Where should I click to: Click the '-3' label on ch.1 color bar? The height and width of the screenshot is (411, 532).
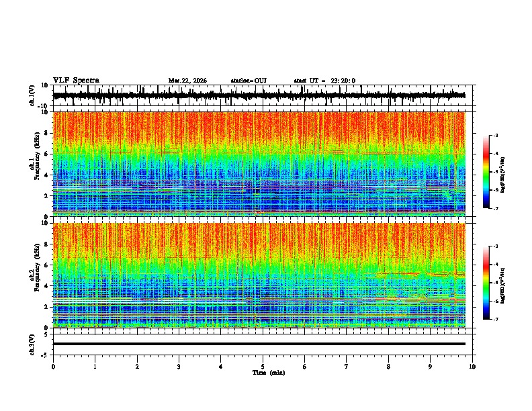point(495,136)
